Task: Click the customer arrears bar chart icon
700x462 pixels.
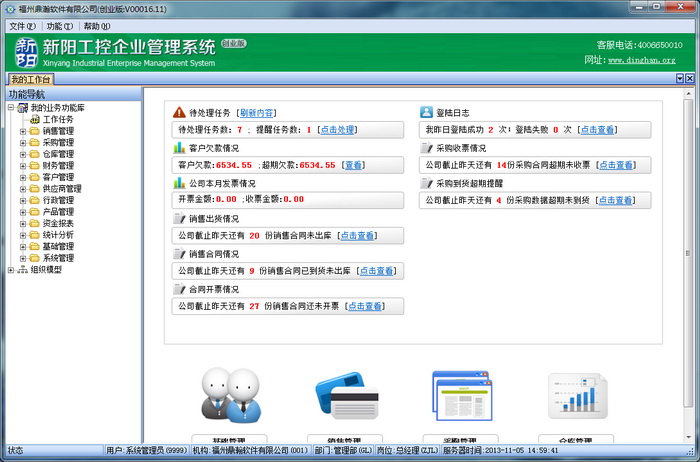Action: coord(179,147)
